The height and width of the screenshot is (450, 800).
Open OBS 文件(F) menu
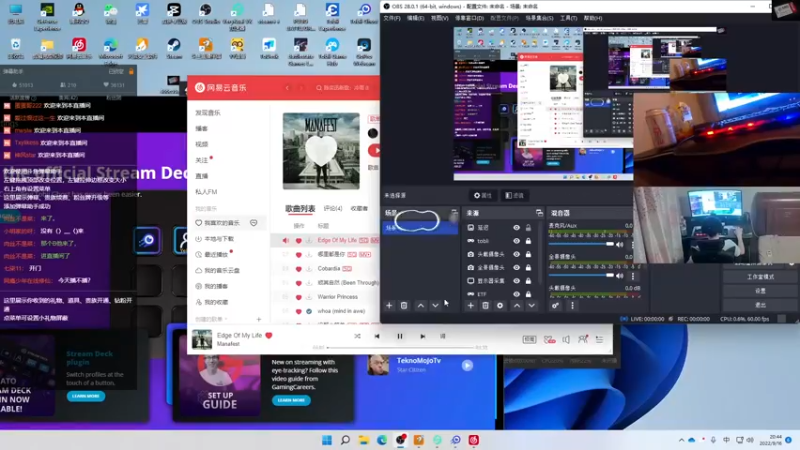(x=392, y=18)
